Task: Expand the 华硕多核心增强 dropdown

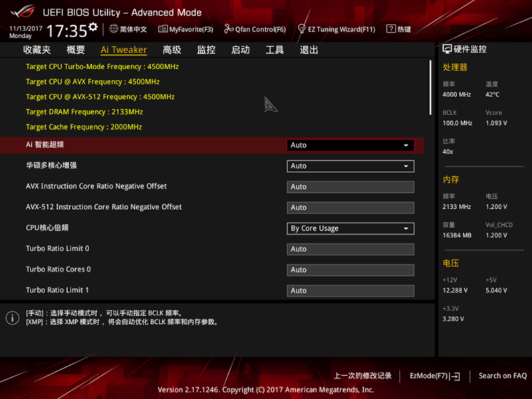Action: coord(350,166)
